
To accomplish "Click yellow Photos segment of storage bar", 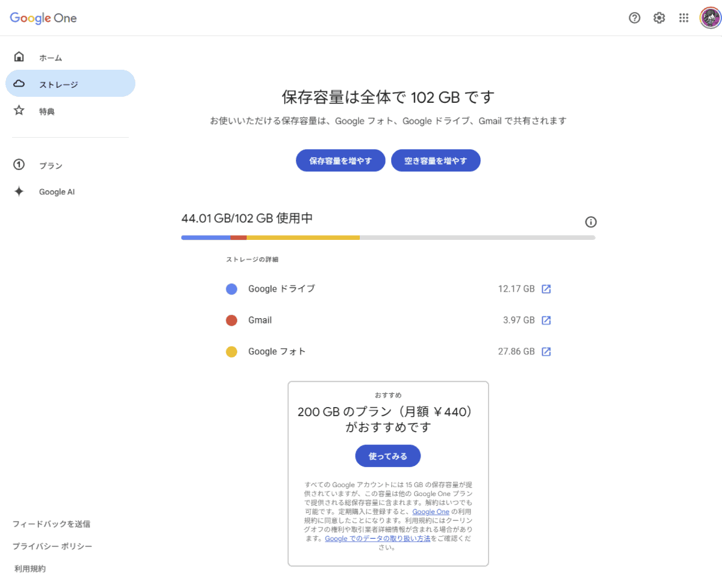I will [303, 237].
